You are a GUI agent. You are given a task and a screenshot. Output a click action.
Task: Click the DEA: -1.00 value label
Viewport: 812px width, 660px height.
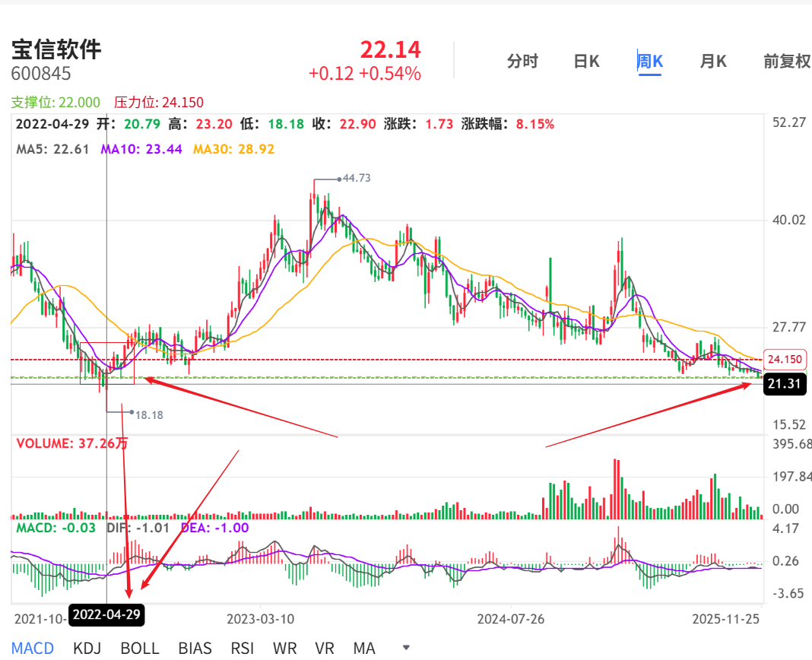215,528
